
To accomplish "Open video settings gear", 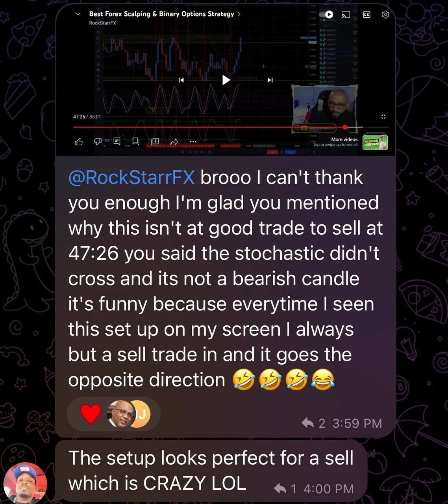I will (x=385, y=15).
